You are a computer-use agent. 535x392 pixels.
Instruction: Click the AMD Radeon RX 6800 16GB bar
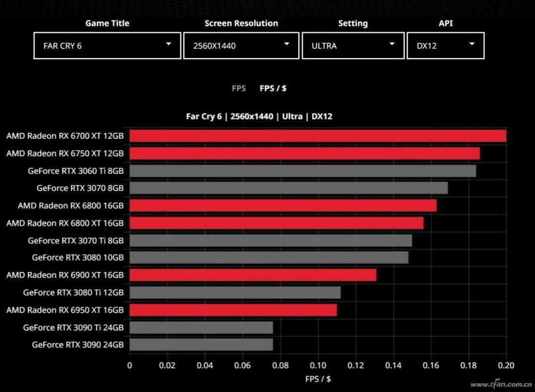click(283, 206)
